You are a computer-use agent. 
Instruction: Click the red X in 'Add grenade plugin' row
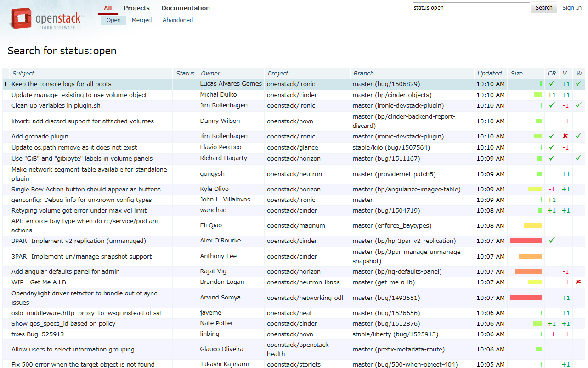coord(565,137)
